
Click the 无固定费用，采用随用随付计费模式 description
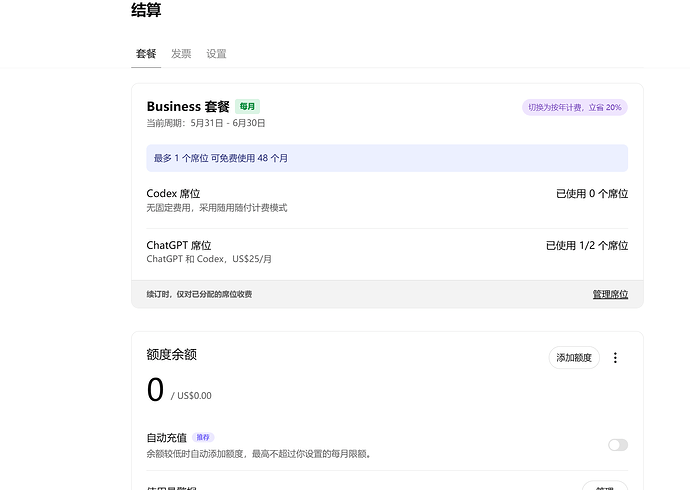coord(217,208)
